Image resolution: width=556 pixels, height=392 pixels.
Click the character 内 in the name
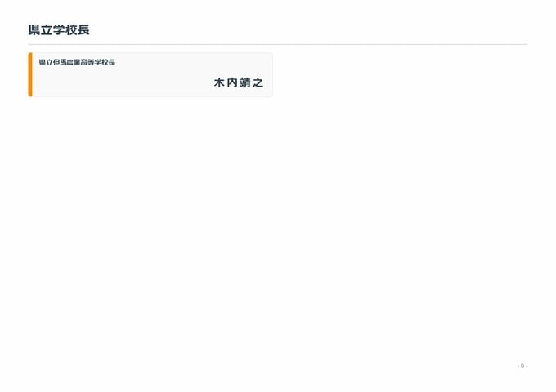tap(232, 82)
